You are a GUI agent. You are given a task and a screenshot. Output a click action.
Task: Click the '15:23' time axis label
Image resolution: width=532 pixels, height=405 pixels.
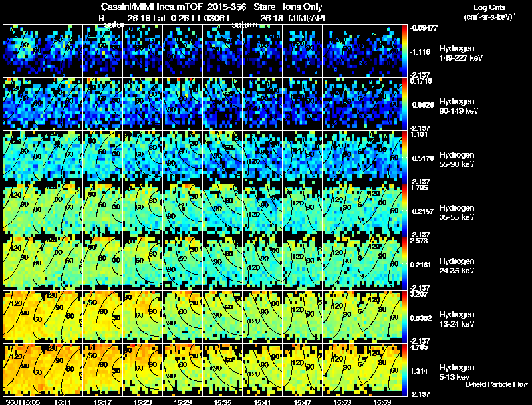pos(143,402)
